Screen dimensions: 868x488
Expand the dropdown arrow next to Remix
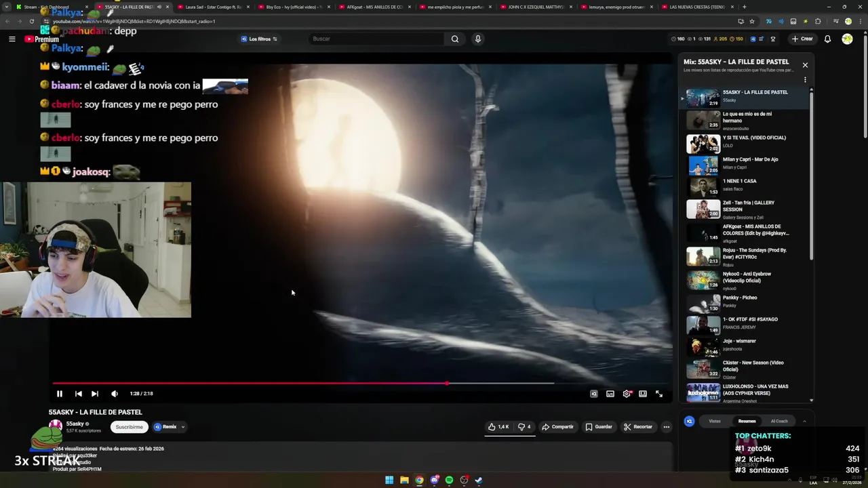pos(182,427)
